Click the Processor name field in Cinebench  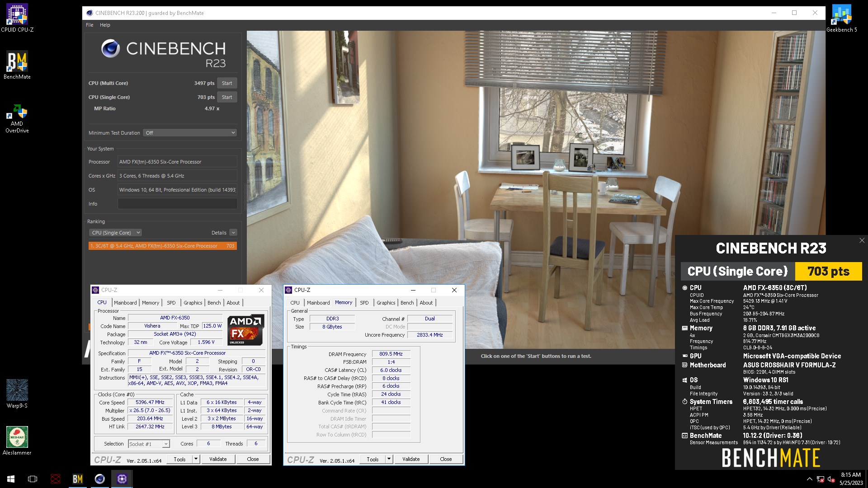point(177,162)
